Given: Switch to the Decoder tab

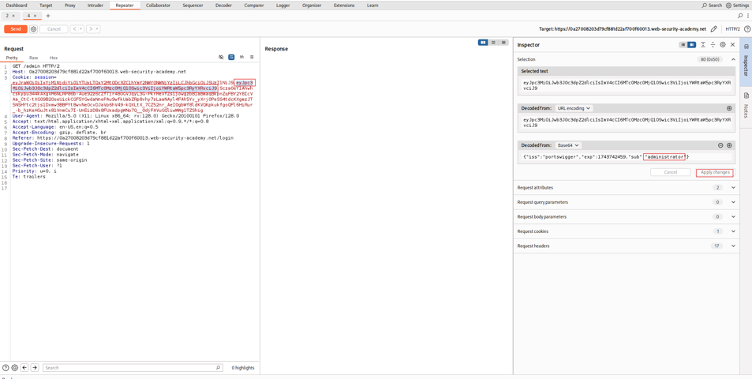Looking at the screenshot, I should [x=223, y=5].
